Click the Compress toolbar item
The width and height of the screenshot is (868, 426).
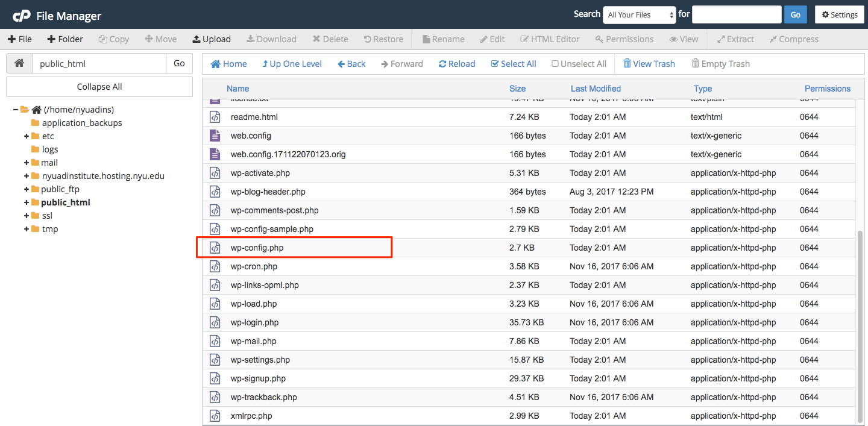794,39
